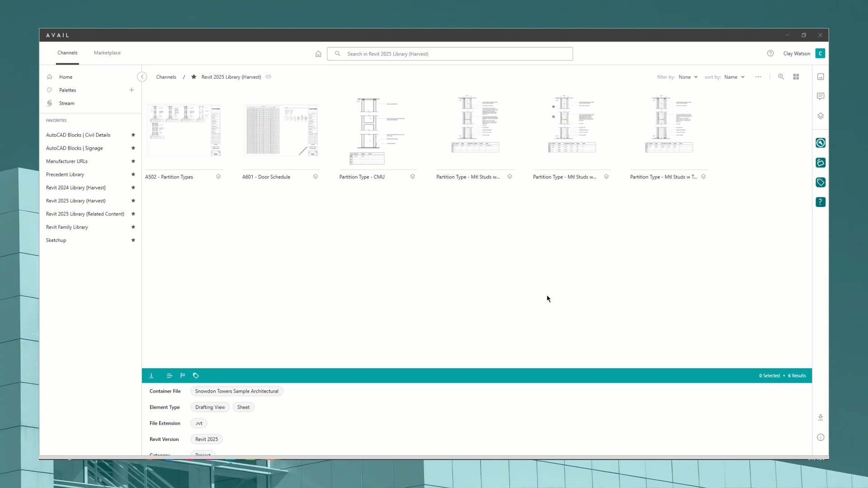The width and height of the screenshot is (868, 488).
Task: Open the download action in the teal toolbar
Action: [x=151, y=375]
